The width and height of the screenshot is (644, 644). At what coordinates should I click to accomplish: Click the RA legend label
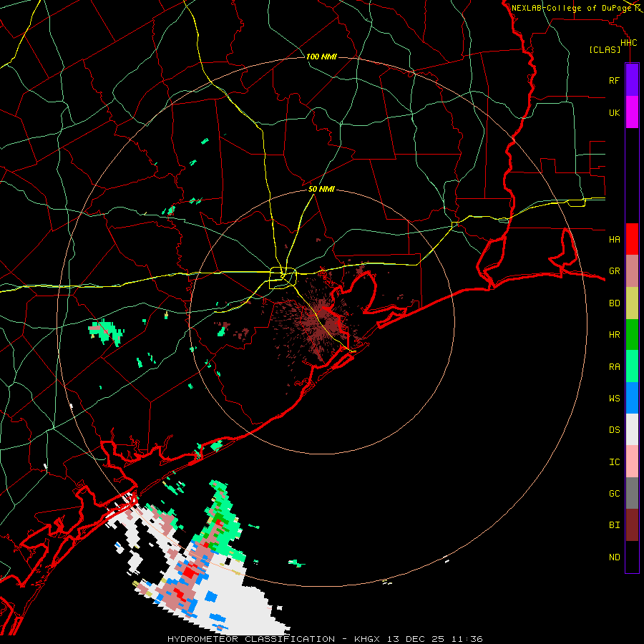614,366
